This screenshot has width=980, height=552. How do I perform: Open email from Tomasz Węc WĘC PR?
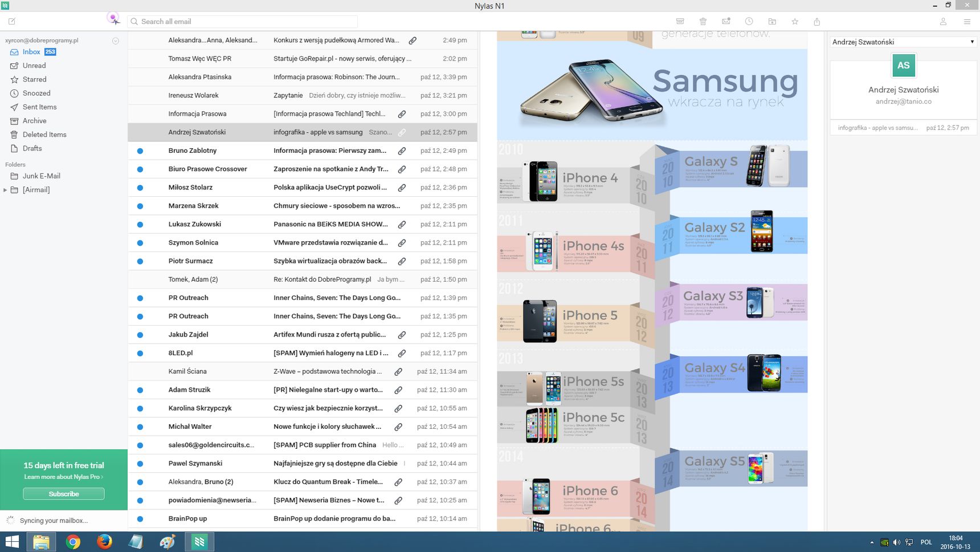(x=303, y=59)
